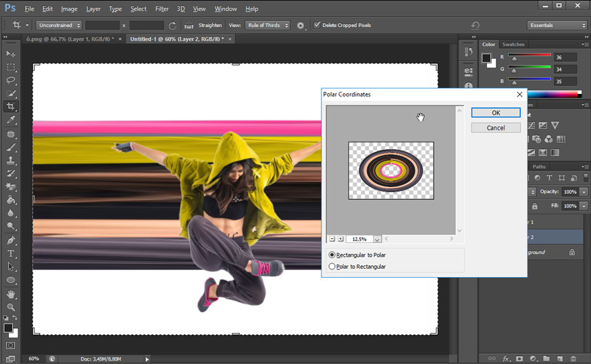This screenshot has height=364, width=591.
Task: Select Polar to Rectangular option
Action: pyautogui.click(x=332, y=267)
